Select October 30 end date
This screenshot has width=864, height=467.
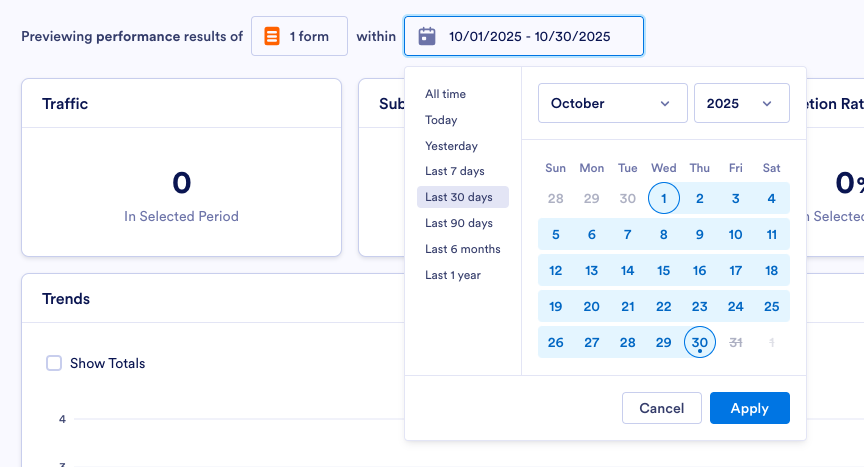click(x=699, y=343)
